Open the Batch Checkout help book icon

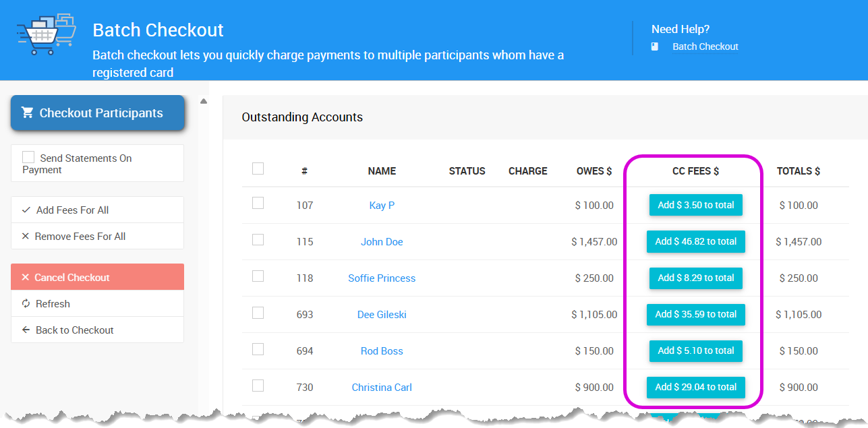(655, 47)
